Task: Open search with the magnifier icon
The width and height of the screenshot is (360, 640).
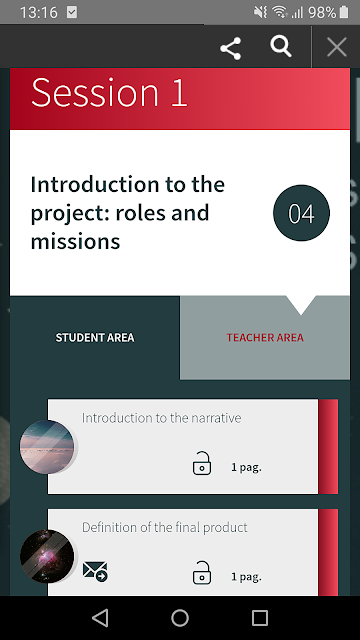Action: 281,47
